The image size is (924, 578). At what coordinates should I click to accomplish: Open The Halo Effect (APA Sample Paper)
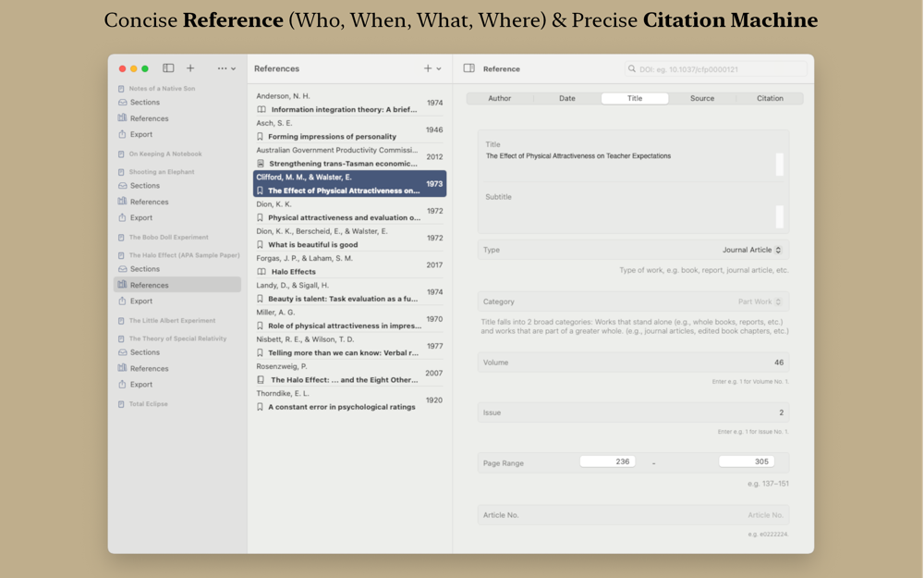tap(184, 255)
